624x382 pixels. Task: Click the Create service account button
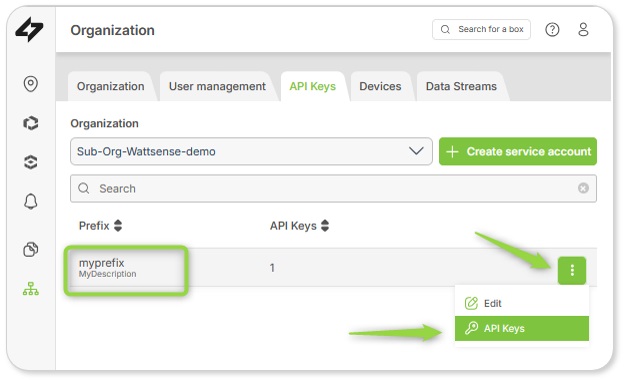(518, 151)
